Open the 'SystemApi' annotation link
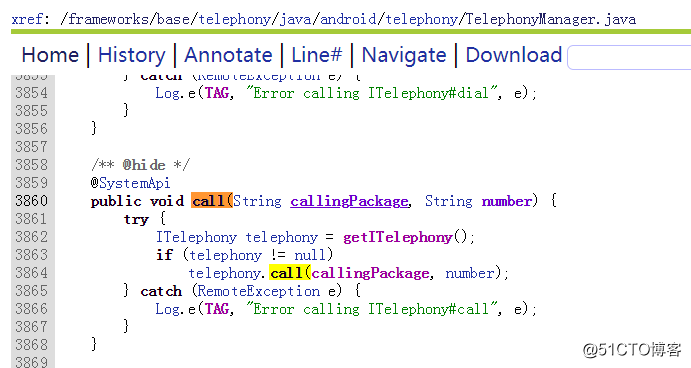The width and height of the screenshot is (691, 368). 134,183
